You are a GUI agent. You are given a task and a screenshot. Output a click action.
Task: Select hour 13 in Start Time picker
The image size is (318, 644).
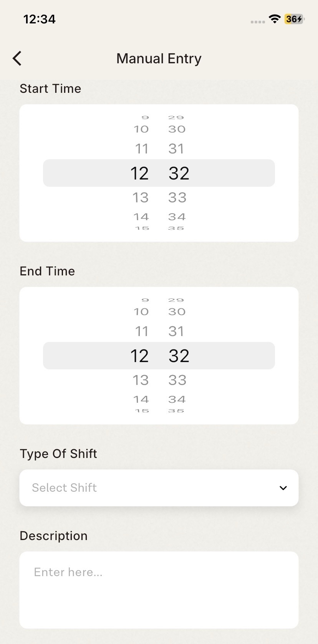coord(141,198)
